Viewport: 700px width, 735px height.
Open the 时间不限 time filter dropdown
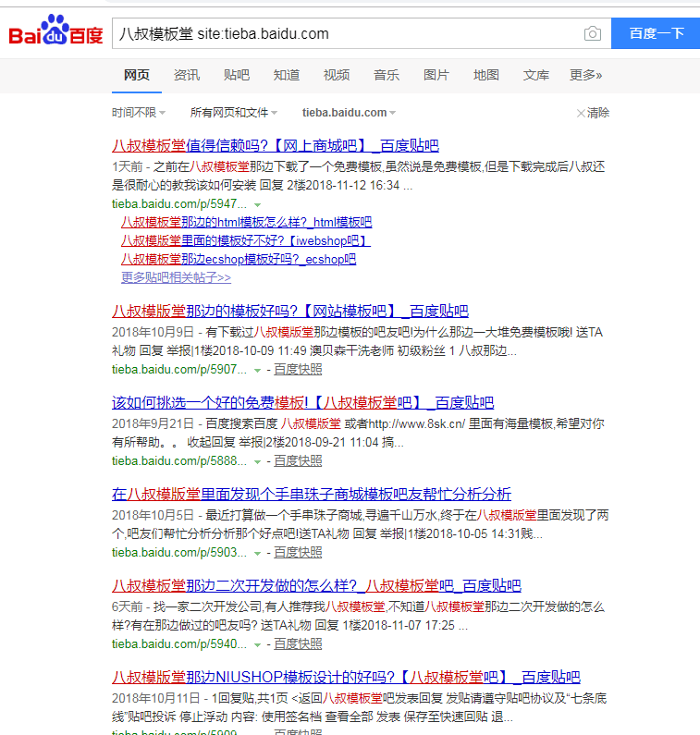click(139, 113)
